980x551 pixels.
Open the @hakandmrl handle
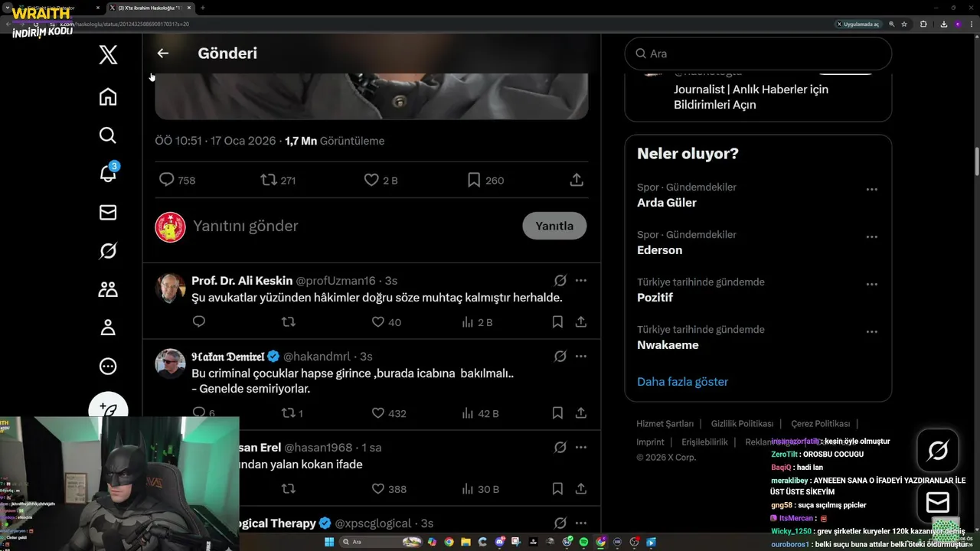click(317, 357)
